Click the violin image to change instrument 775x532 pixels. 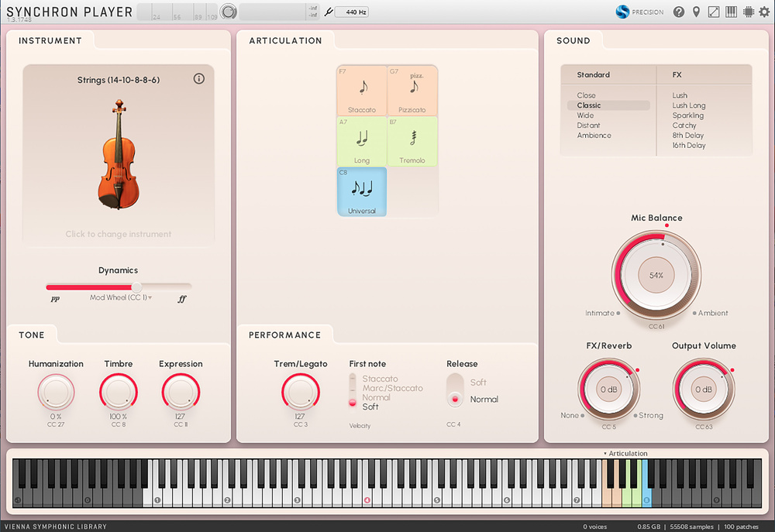[118, 153]
